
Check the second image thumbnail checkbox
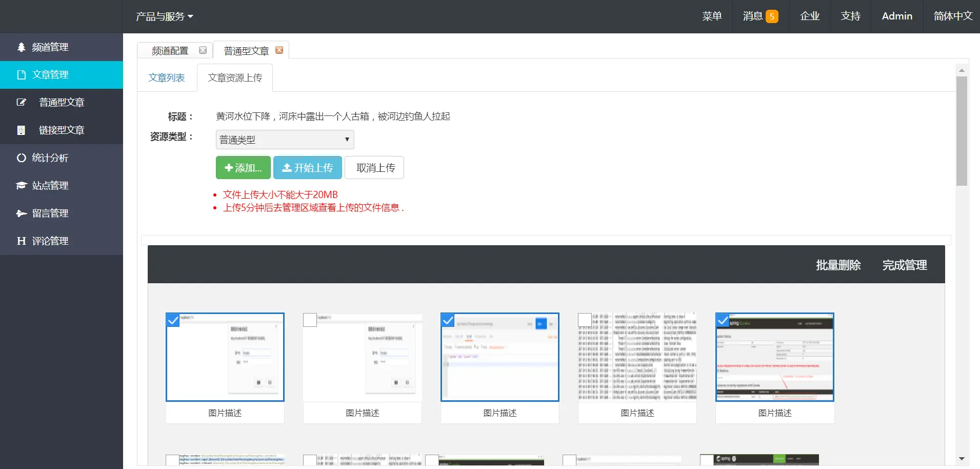click(310, 320)
